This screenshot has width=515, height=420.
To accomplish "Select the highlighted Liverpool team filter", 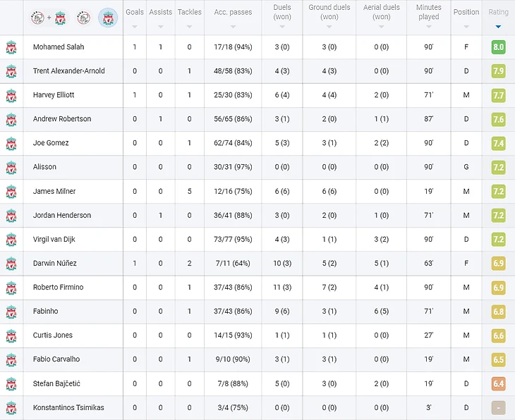I will (x=108, y=18).
